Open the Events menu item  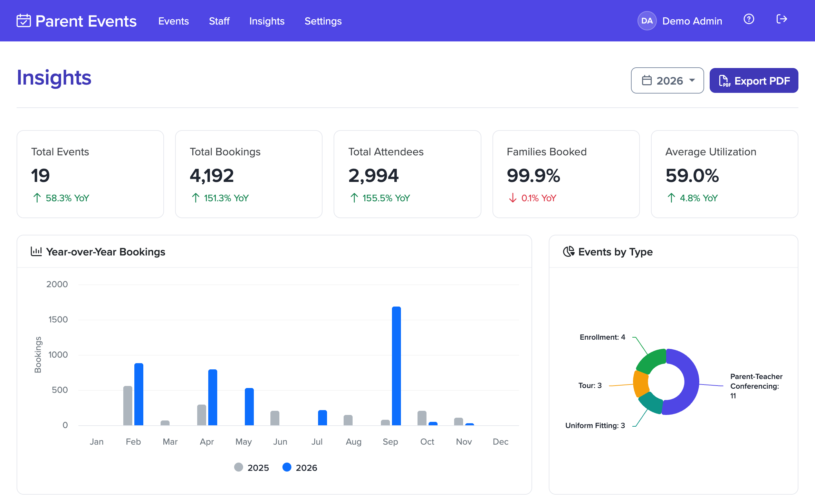[173, 21]
